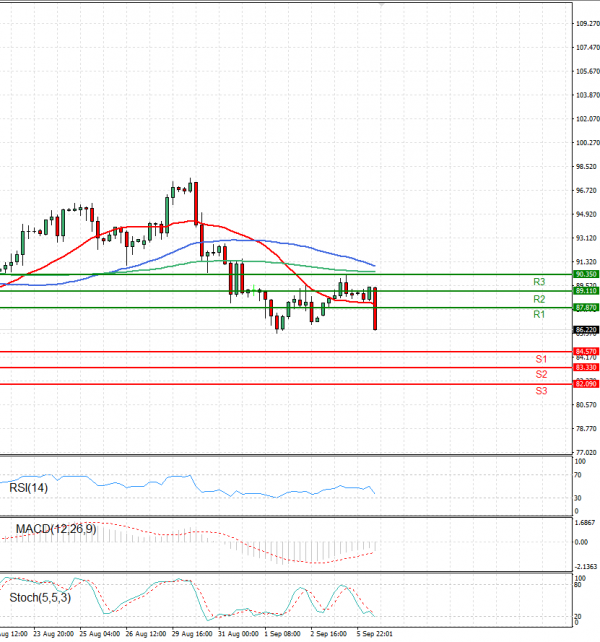This screenshot has height=642, width=600.
Task: Select the RSI(14) indicator label
Action: [x=28, y=488]
